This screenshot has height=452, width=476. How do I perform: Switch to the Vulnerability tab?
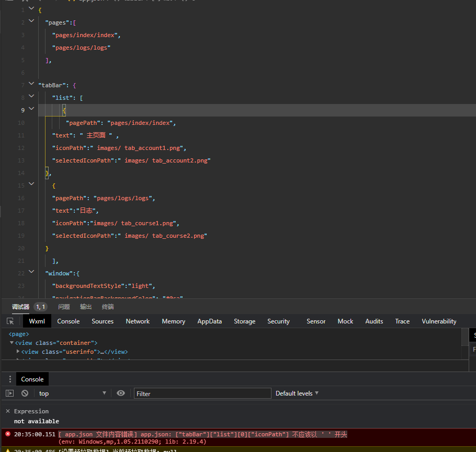pyautogui.click(x=439, y=321)
